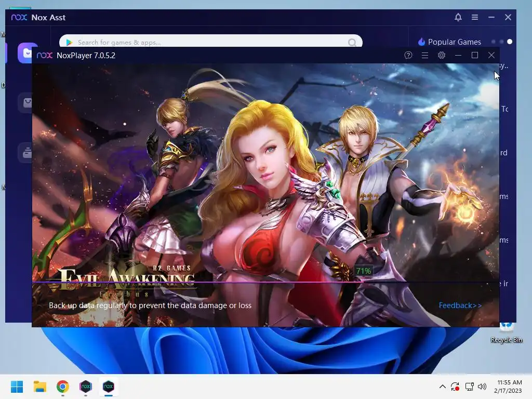Click the nox logo in NoxPlayer title bar
Screen dimensions: 532x399
pyautogui.click(x=45, y=55)
